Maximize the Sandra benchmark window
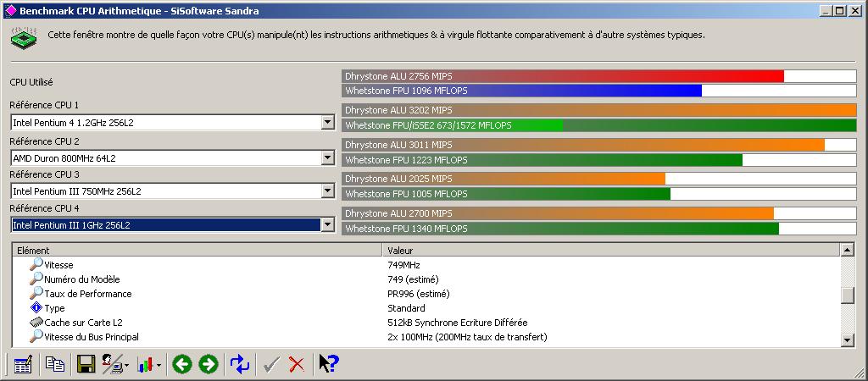868x381 pixels. point(838,10)
